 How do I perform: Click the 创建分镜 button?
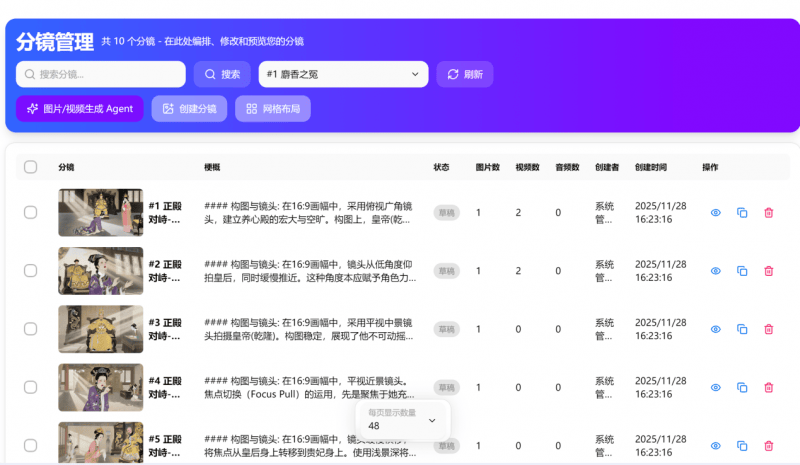tap(189, 108)
